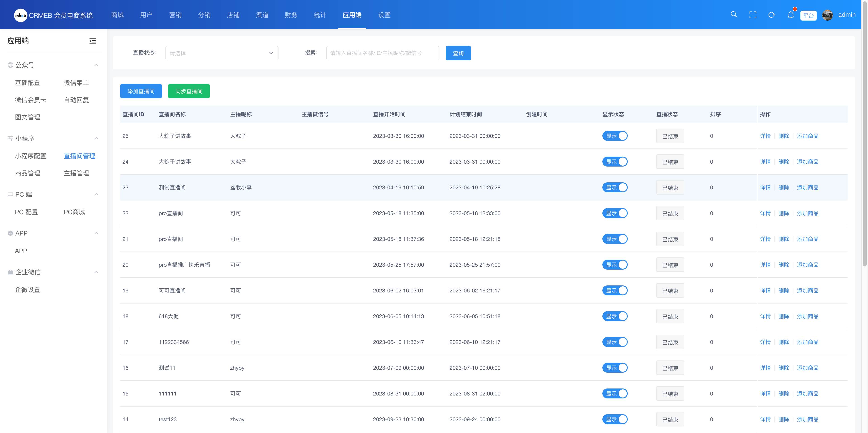Screen dimensions: 868x433
Task: Open the notification bell
Action: [790, 15]
